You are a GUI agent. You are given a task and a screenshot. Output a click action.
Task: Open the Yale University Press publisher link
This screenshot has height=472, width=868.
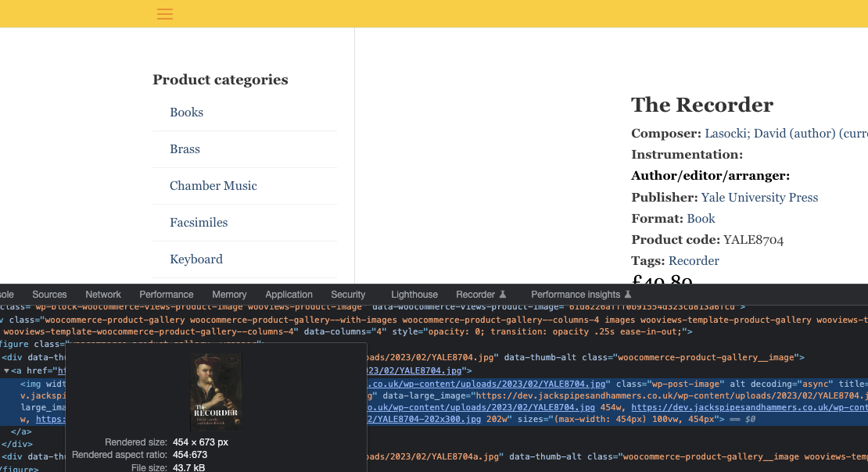click(759, 198)
